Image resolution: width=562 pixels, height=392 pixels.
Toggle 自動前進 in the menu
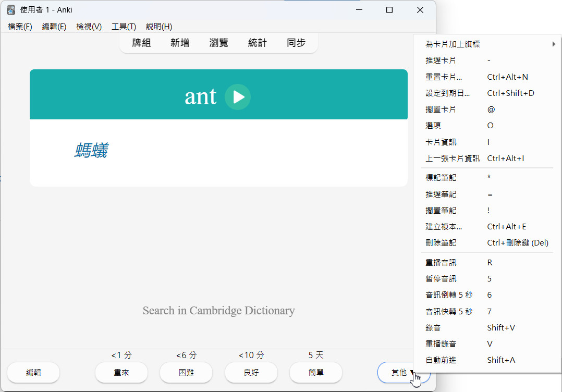pos(441,360)
